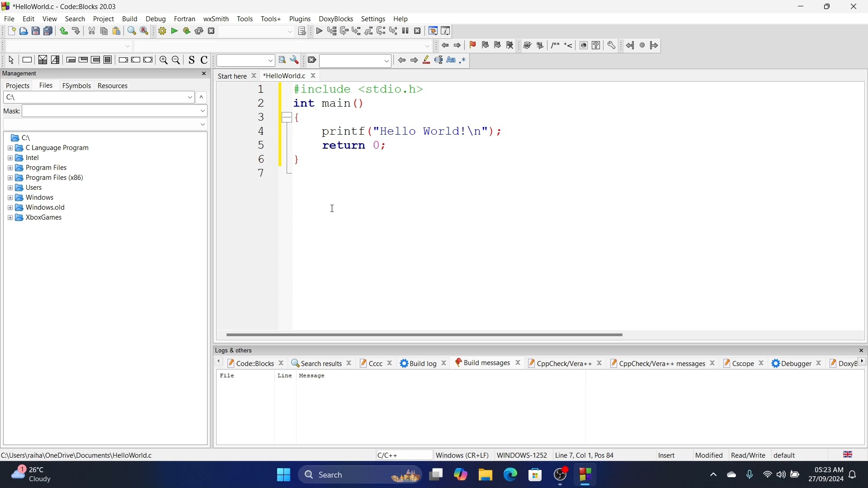Click the Cut scissors icon

(x=92, y=32)
